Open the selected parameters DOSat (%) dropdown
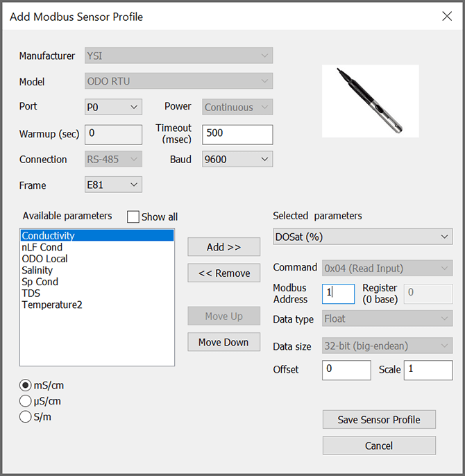 [363, 237]
